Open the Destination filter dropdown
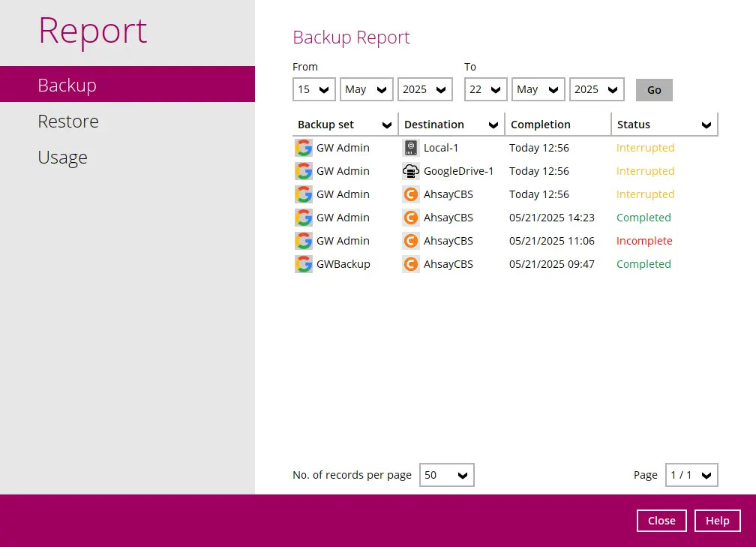Screen dimensions: 756x547 pyautogui.click(x=492, y=125)
